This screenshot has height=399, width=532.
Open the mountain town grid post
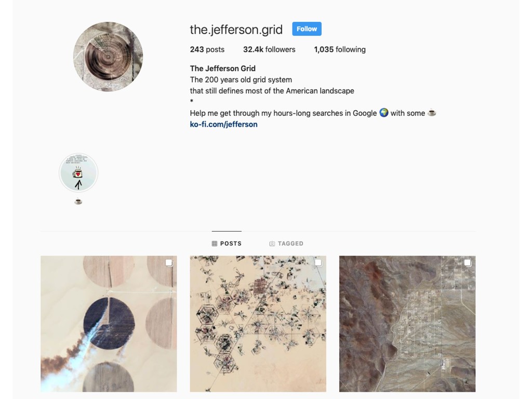coord(407,324)
